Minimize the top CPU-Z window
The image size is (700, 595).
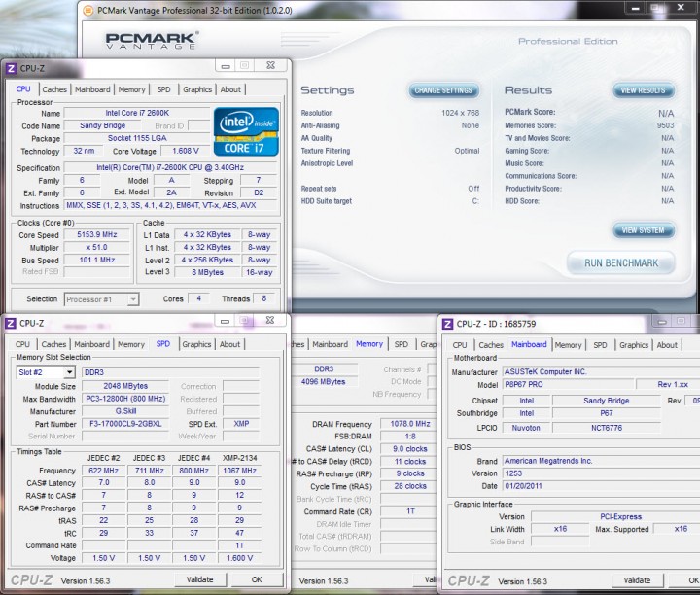(226, 66)
